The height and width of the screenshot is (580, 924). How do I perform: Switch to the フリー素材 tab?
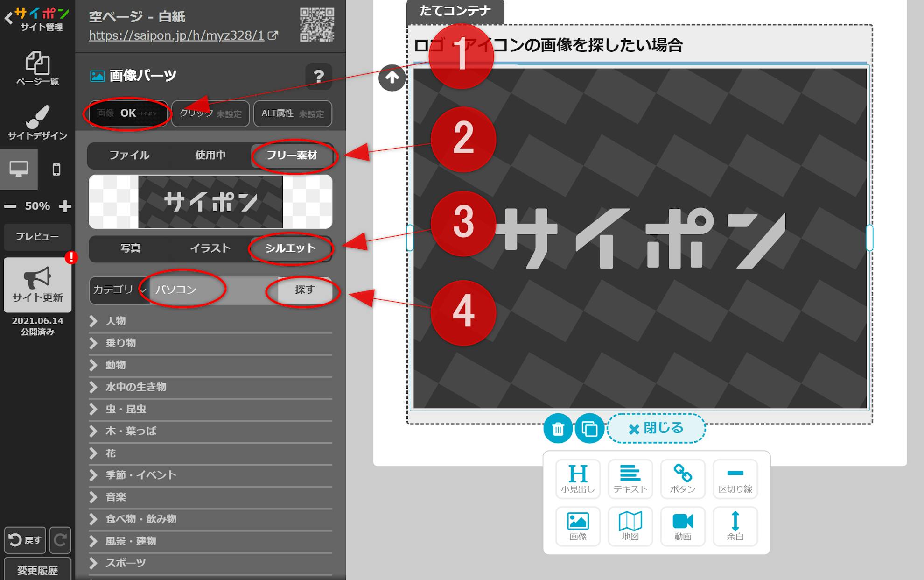pos(292,155)
